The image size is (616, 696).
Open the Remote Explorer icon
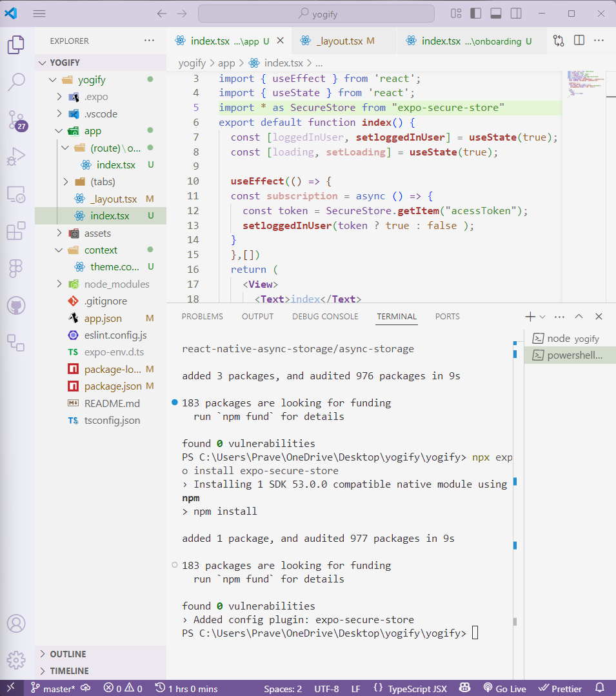16,194
